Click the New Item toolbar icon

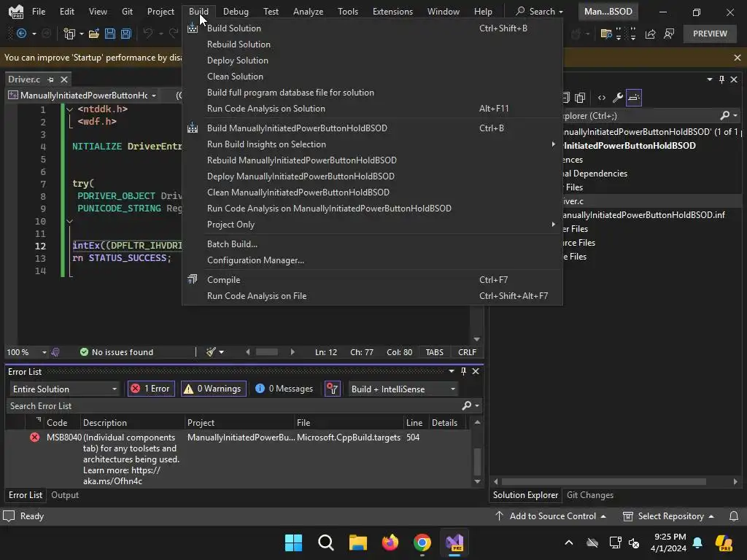(x=69, y=34)
